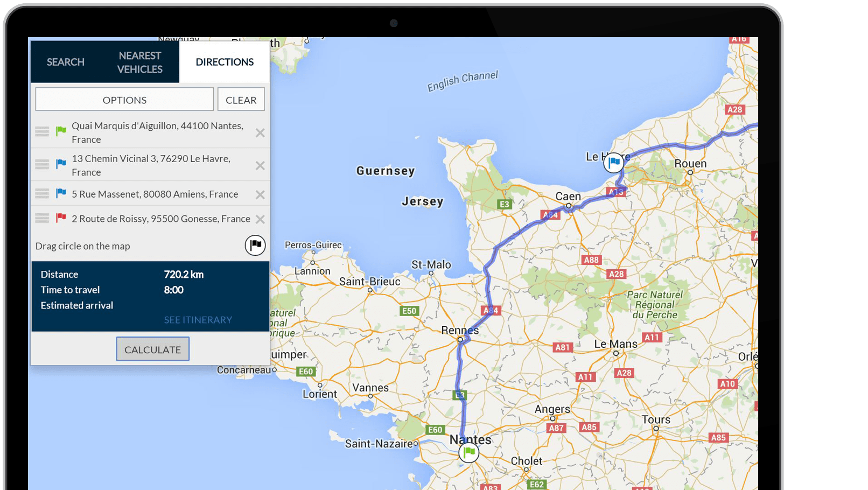Calculate the route
The width and height of the screenshot is (868, 490).
(153, 349)
